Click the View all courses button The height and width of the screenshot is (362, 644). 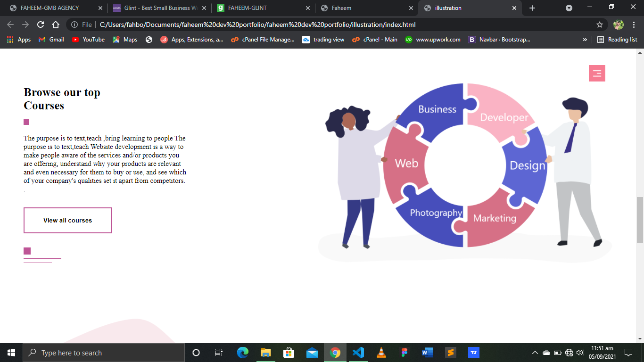tap(68, 220)
